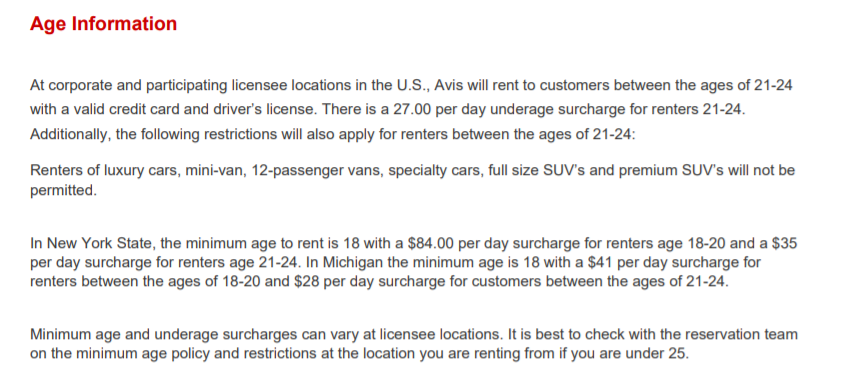Viewport: 855px width, 387px height.
Task: Click the word Additionally
Action: coord(69,134)
